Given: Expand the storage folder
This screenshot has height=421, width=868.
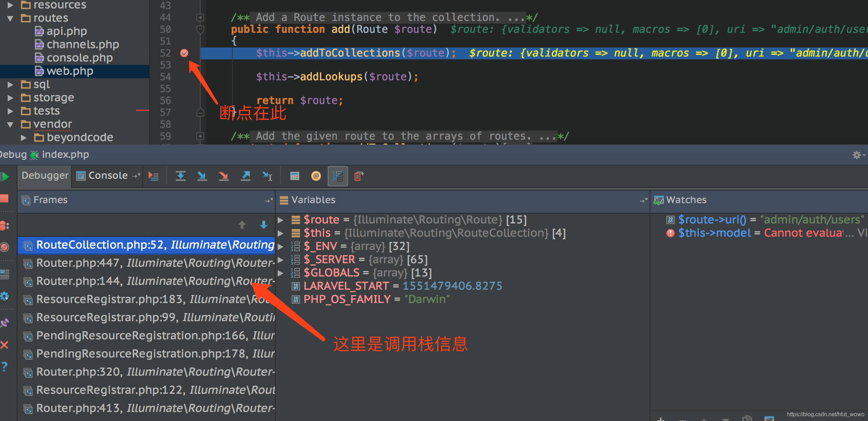Looking at the screenshot, I should pyautogui.click(x=10, y=98).
